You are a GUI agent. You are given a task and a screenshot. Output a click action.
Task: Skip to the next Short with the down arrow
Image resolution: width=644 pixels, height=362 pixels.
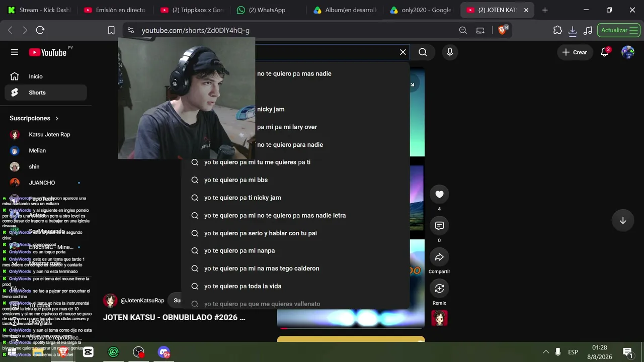tap(623, 221)
